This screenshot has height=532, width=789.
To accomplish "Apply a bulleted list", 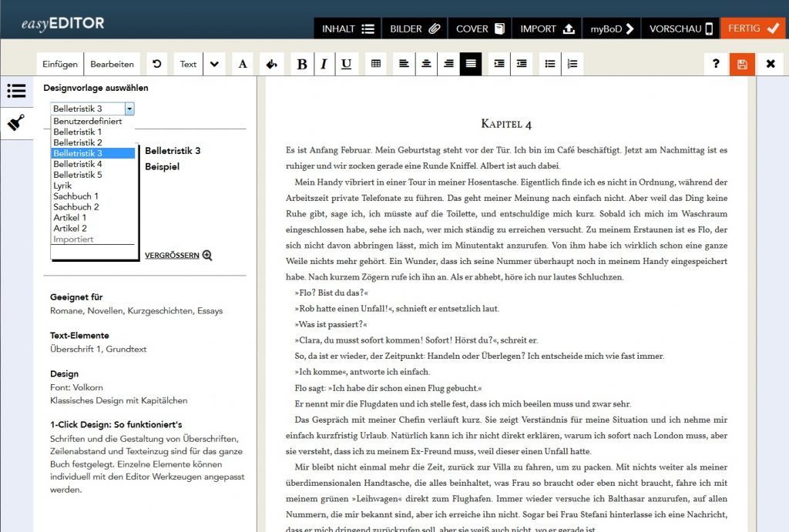I will [550, 64].
